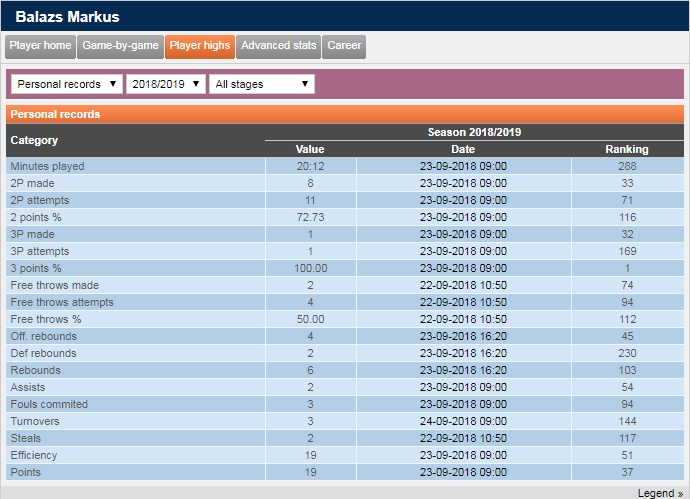Viewport: 690px width, 499px height.
Task: Click the Turnovers date 24-09-2018 cell
Action: pyautogui.click(x=463, y=421)
